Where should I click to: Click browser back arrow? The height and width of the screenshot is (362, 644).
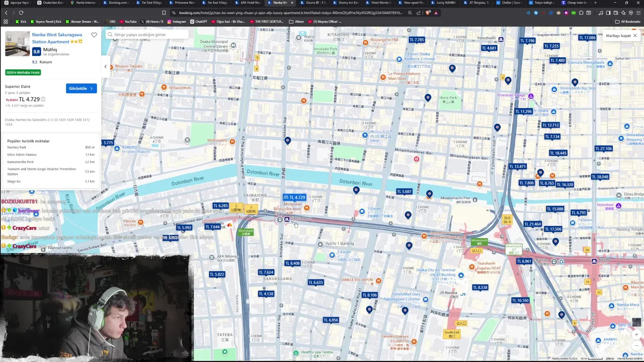coord(6,13)
